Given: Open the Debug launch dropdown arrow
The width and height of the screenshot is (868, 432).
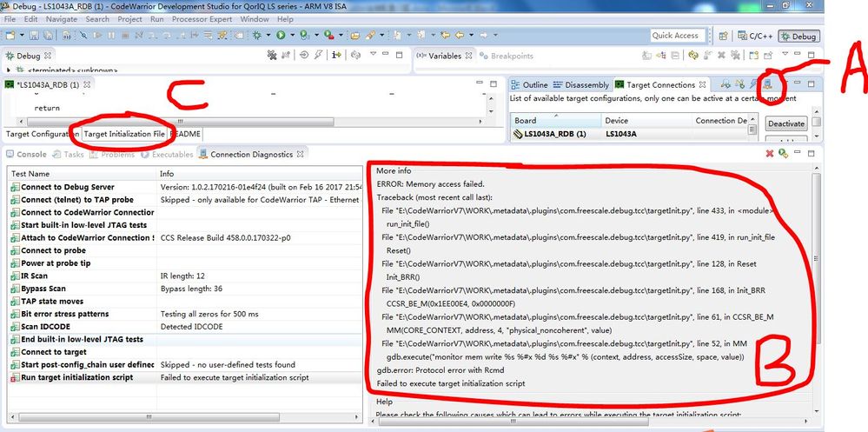Looking at the screenshot, I should pos(268,35).
